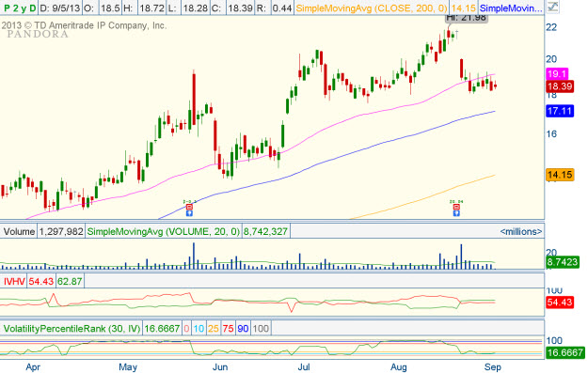Image resolution: width=588 pixels, height=373 pixels.
Task: Click the blue '90' level label
Action: point(243,329)
